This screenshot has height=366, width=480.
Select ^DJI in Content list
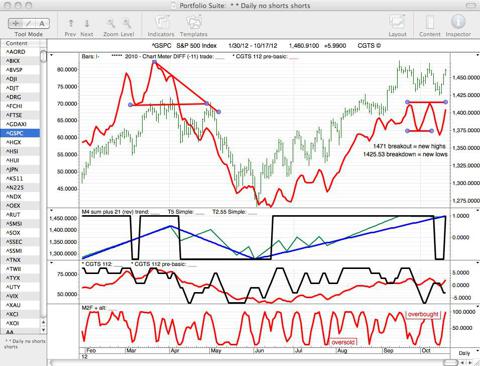coord(20,79)
